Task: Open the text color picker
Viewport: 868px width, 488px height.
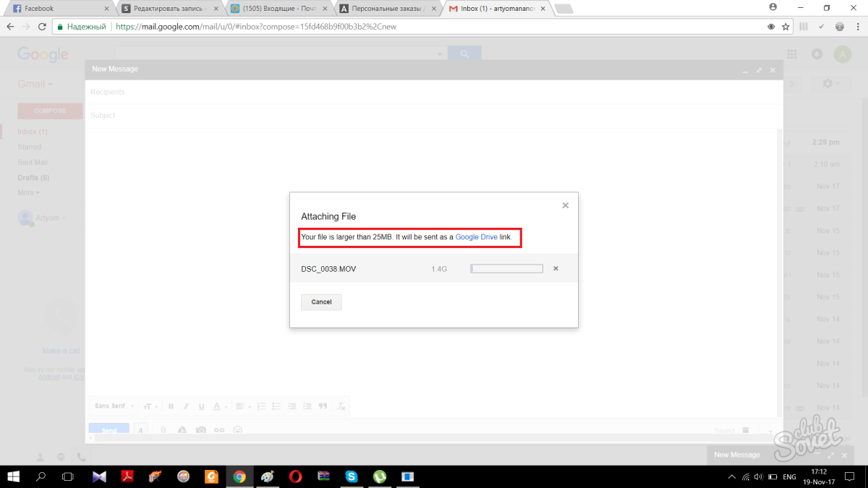Action: coord(220,406)
